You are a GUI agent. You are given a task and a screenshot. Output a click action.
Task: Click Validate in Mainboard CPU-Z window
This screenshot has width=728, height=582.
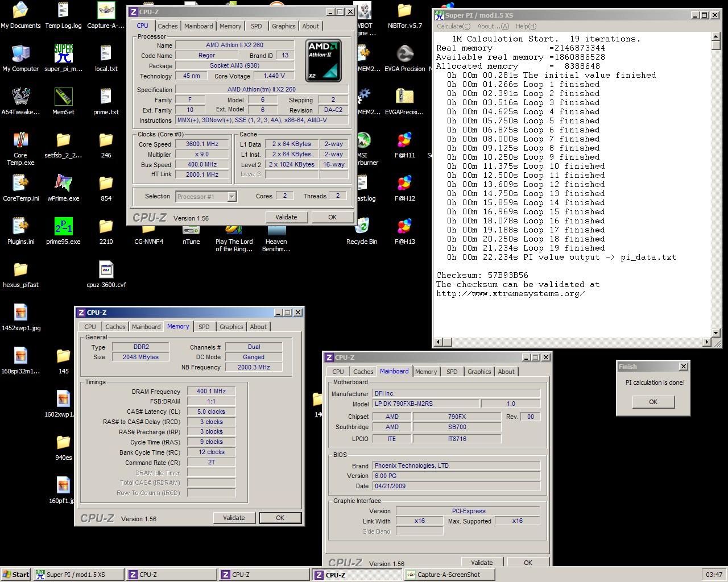(482, 563)
